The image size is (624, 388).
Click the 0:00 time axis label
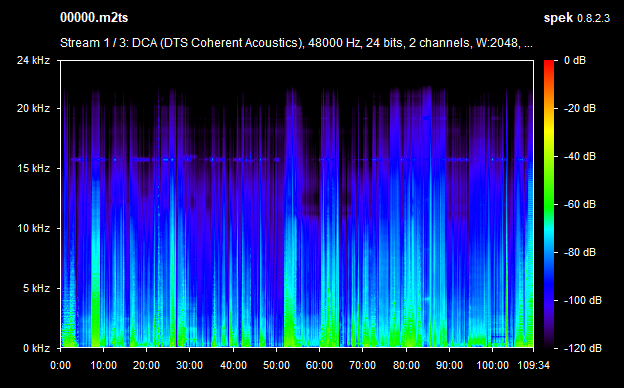(60, 365)
